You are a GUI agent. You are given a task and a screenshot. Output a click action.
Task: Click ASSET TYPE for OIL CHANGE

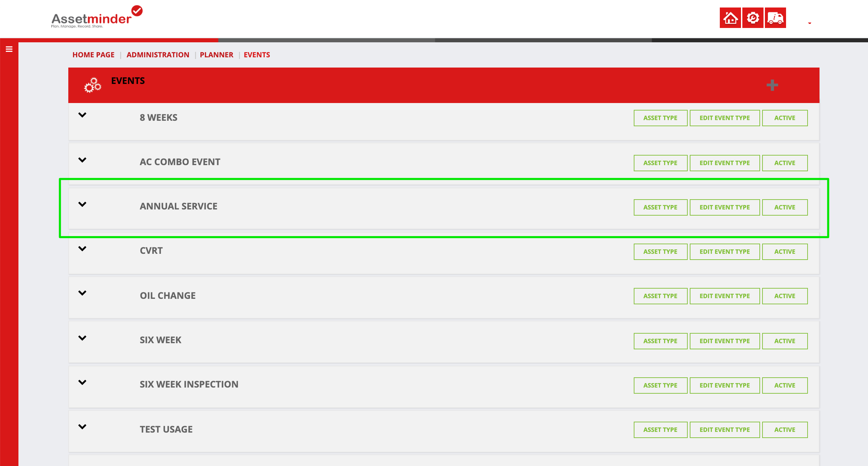(x=660, y=296)
